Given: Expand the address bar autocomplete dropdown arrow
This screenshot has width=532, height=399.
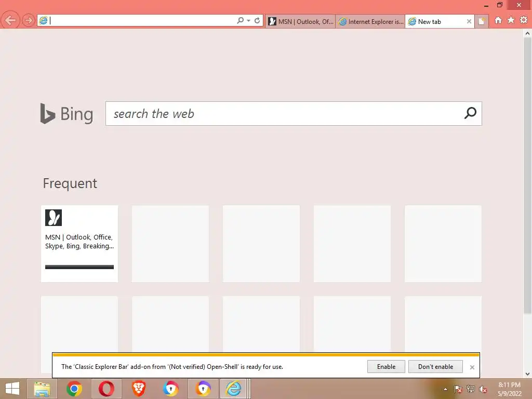Looking at the screenshot, I should click(x=249, y=21).
